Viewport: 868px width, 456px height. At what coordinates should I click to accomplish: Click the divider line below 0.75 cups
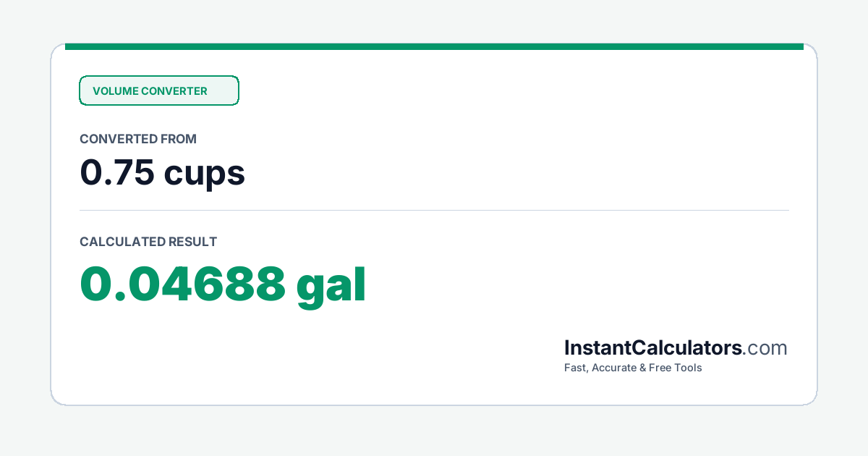coord(434,210)
